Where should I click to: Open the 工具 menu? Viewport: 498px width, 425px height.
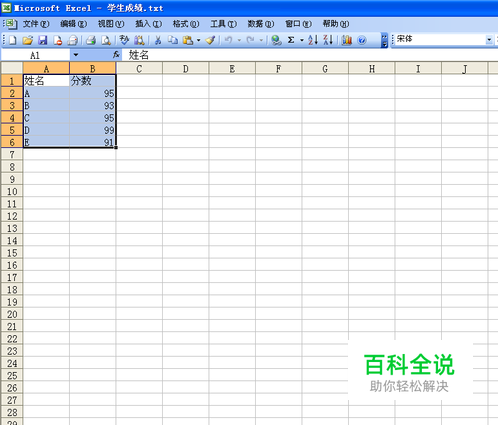pos(223,24)
